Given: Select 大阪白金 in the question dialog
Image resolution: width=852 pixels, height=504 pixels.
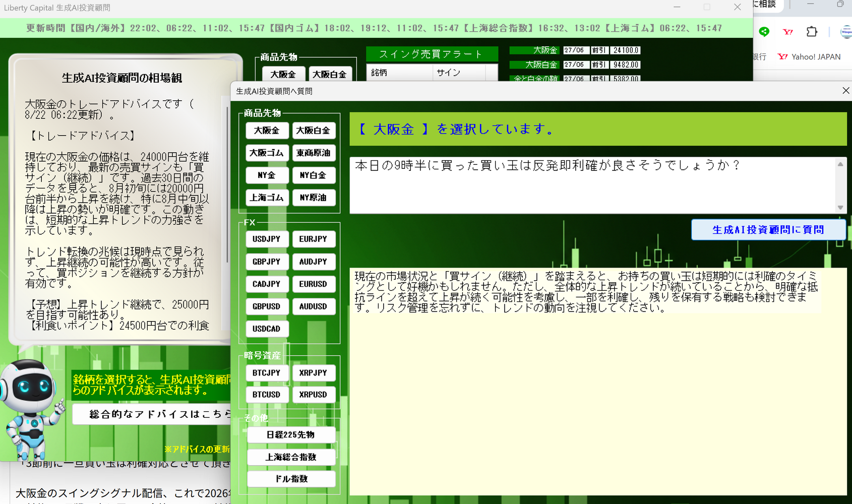Looking at the screenshot, I should coord(313,131).
